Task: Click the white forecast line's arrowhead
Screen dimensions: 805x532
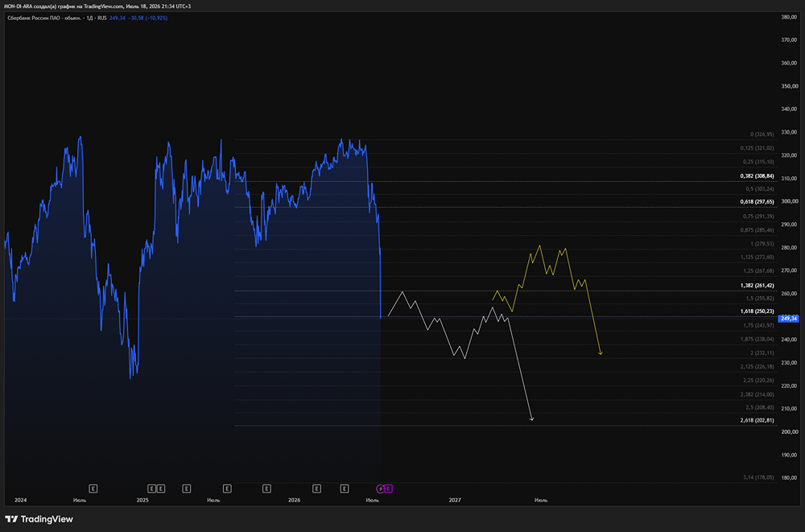Action: pyautogui.click(x=532, y=419)
